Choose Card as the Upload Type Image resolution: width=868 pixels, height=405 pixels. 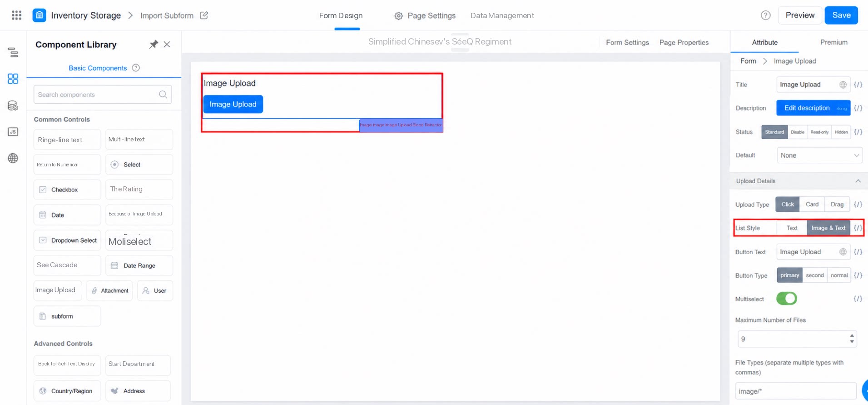(812, 205)
